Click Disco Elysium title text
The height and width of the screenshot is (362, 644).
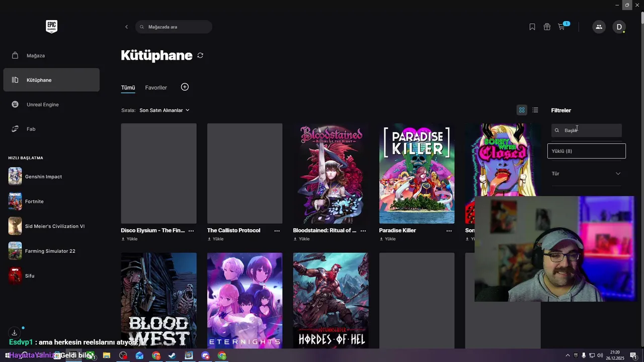153,230
